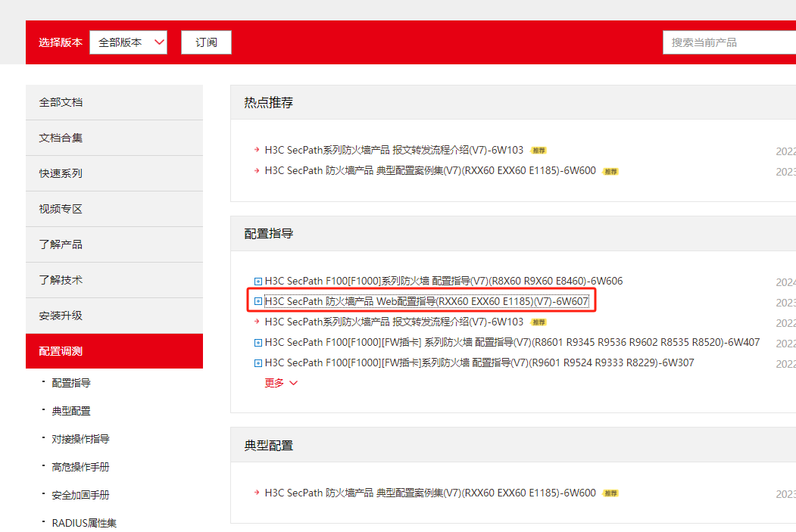Screen dimensions: 796x532
Task: Open 典型配置 sub-item in sidebar
Action: coord(71,411)
